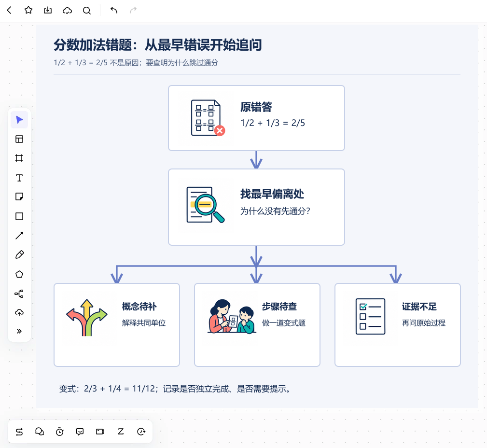Image resolution: width=487 pixels, height=448 pixels.
Task: Click the S-shaped icon in bottom bar
Action: tap(19, 432)
